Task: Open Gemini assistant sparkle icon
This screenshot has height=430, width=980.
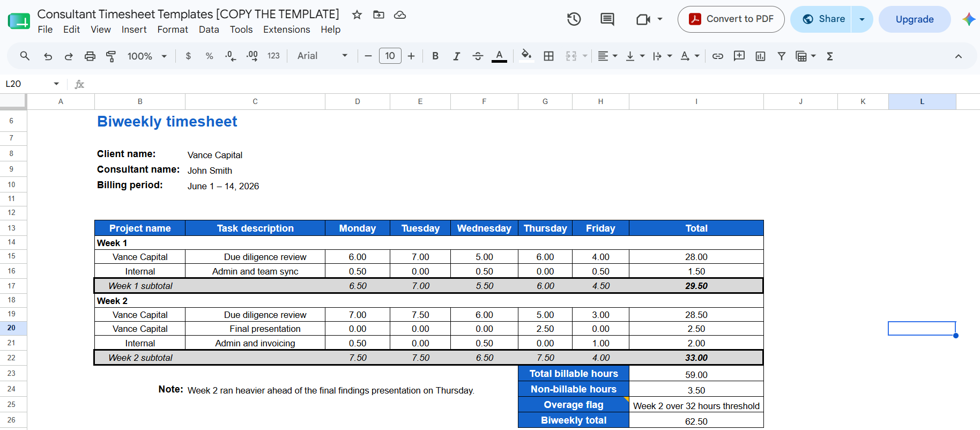Action: tap(969, 19)
